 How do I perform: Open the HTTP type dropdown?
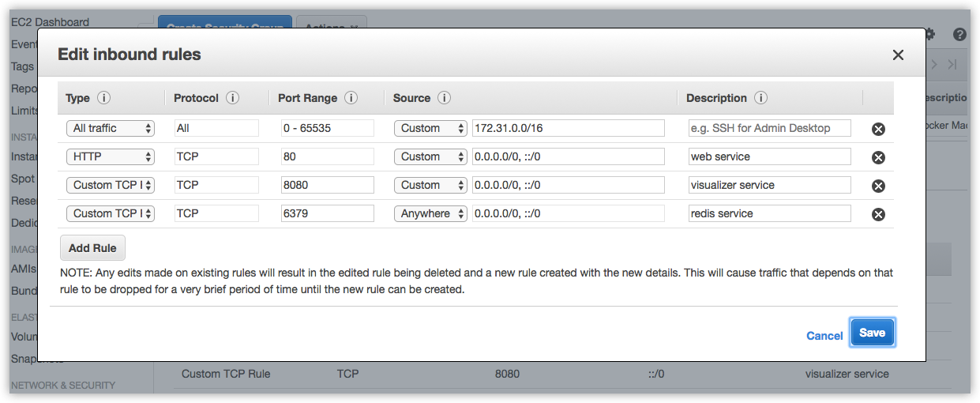tap(111, 156)
